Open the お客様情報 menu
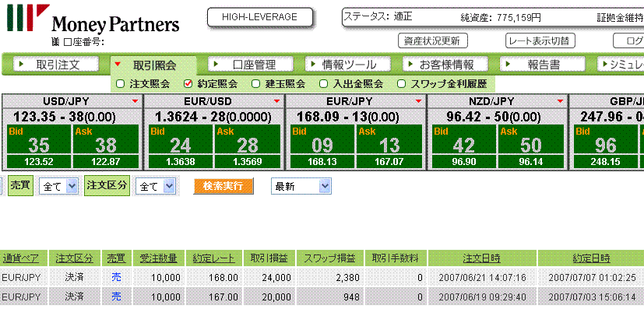The image size is (644, 309). (445, 65)
